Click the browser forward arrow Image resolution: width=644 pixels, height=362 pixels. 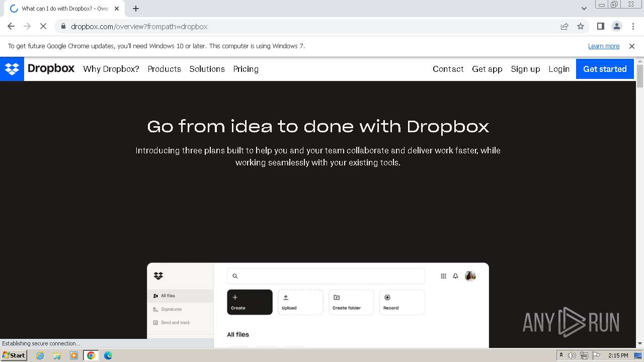coord(27,27)
